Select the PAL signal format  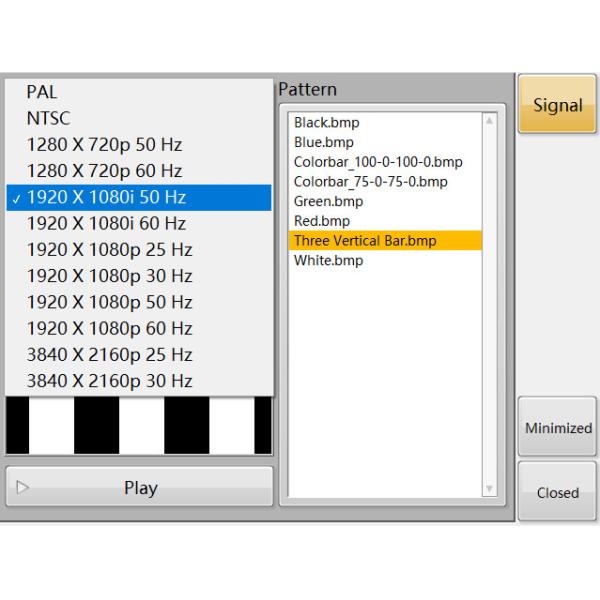(x=139, y=92)
